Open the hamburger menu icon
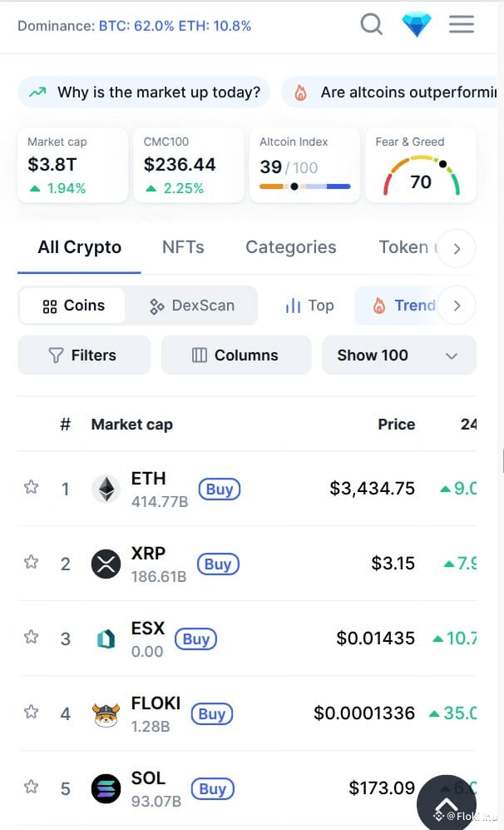Image resolution: width=504 pixels, height=830 pixels. point(462,24)
